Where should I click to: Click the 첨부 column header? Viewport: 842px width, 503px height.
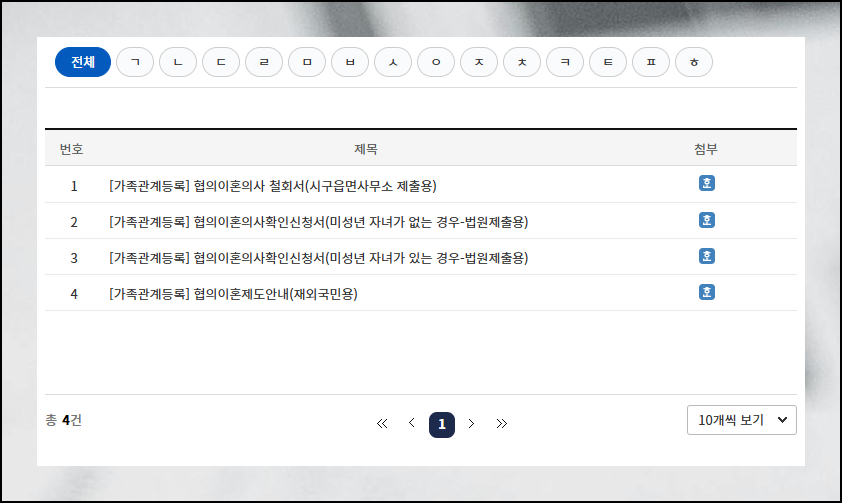[x=706, y=149]
